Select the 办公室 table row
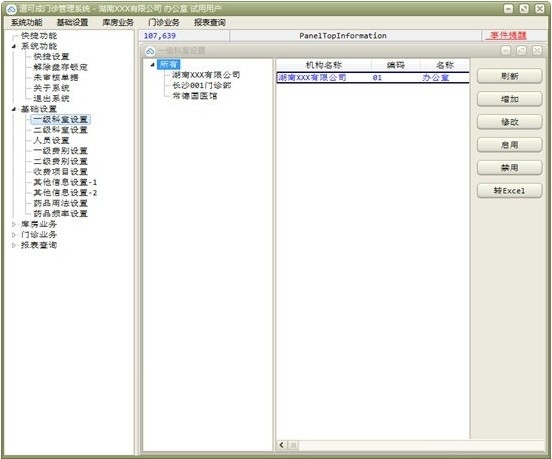This screenshot has height=459, width=552. pos(373,77)
